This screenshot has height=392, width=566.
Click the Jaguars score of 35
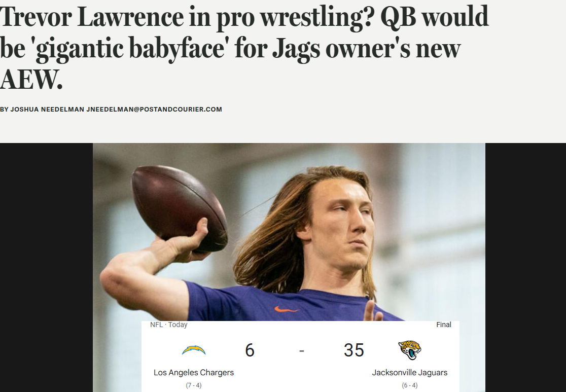(354, 350)
